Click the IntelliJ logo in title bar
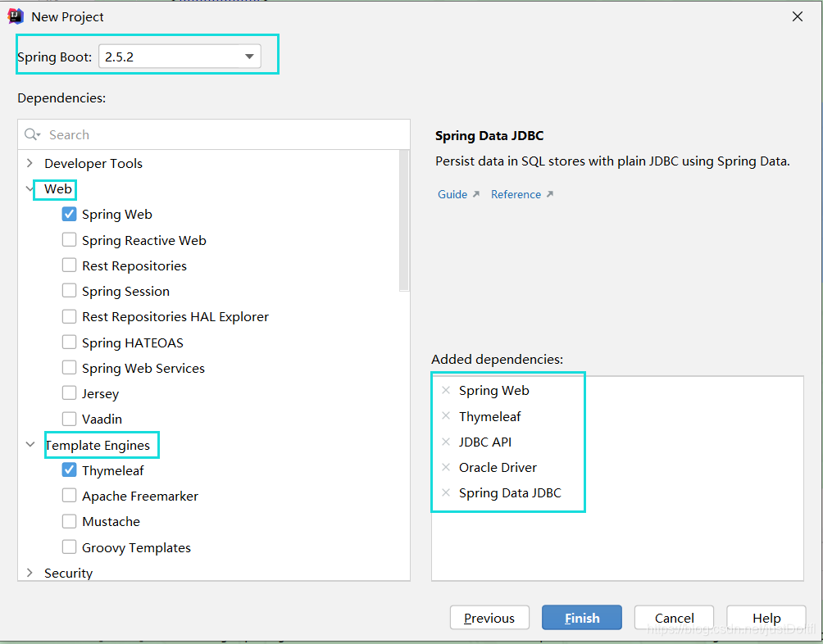 (16, 16)
